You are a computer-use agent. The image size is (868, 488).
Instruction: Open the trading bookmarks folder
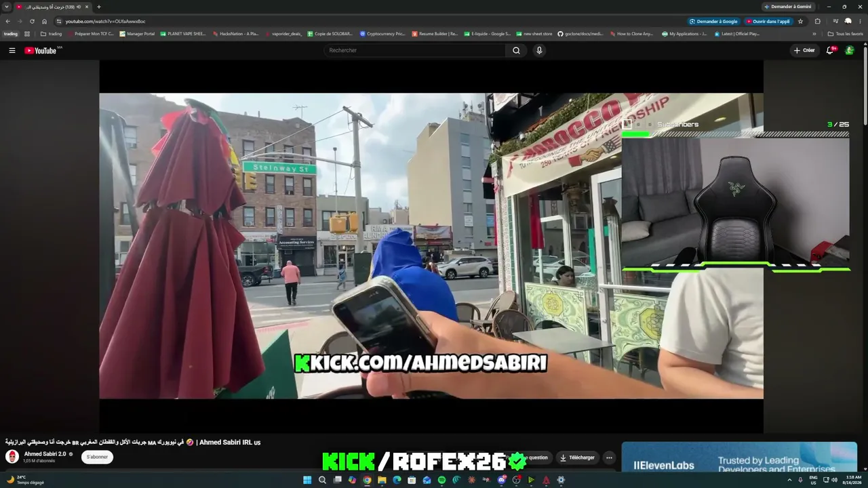pos(52,33)
